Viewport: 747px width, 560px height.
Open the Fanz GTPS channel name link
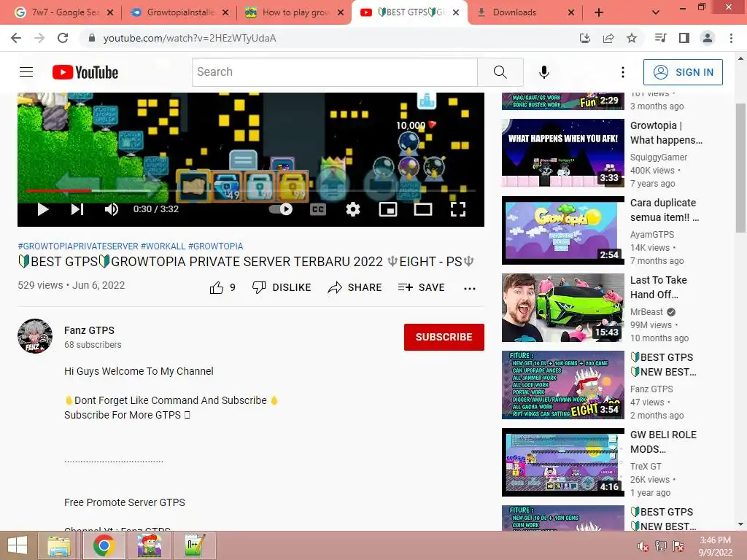89,330
